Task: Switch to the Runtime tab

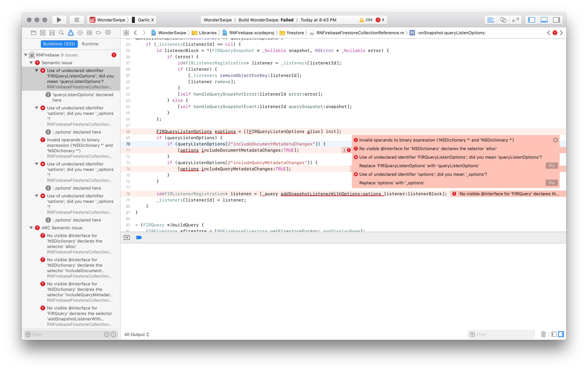Action: pyautogui.click(x=90, y=44)
